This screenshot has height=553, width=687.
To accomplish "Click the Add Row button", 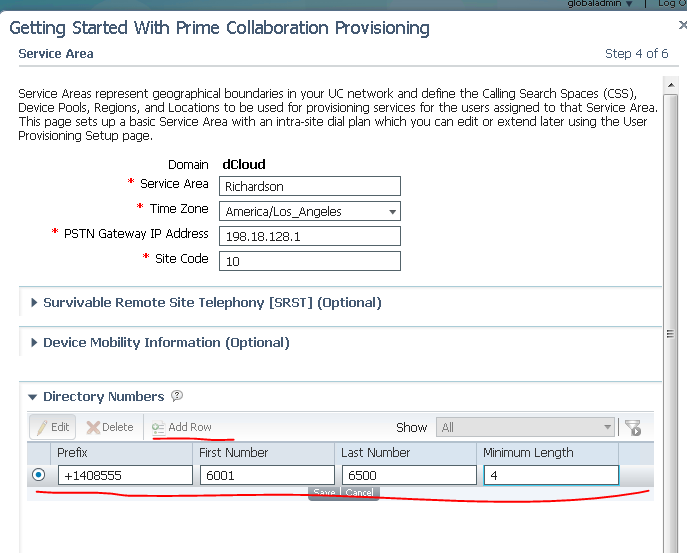I will point(182,427).
